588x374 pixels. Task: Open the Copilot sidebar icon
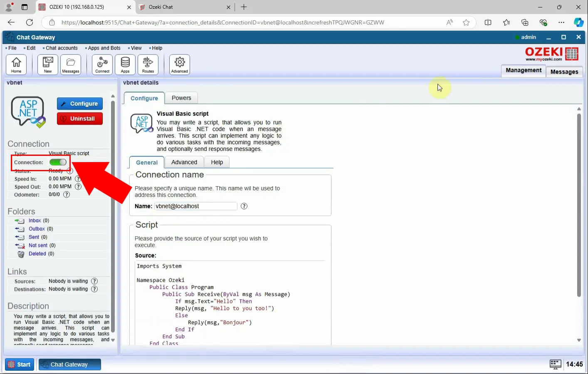point(578,22)
